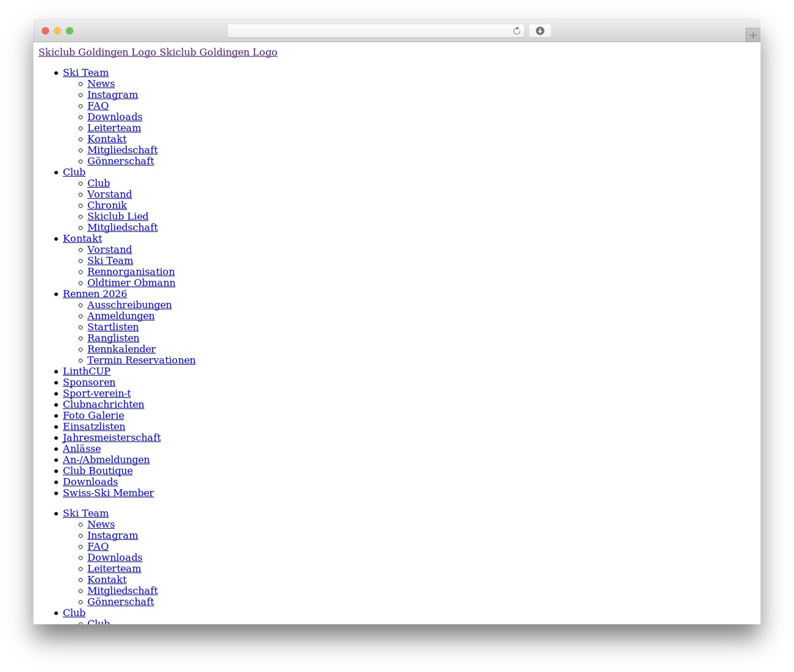Image resolution: width=794 pixels, height=672 pixels.
Task: Open the Chronik link under Club
Action: [x=107, y=206]
